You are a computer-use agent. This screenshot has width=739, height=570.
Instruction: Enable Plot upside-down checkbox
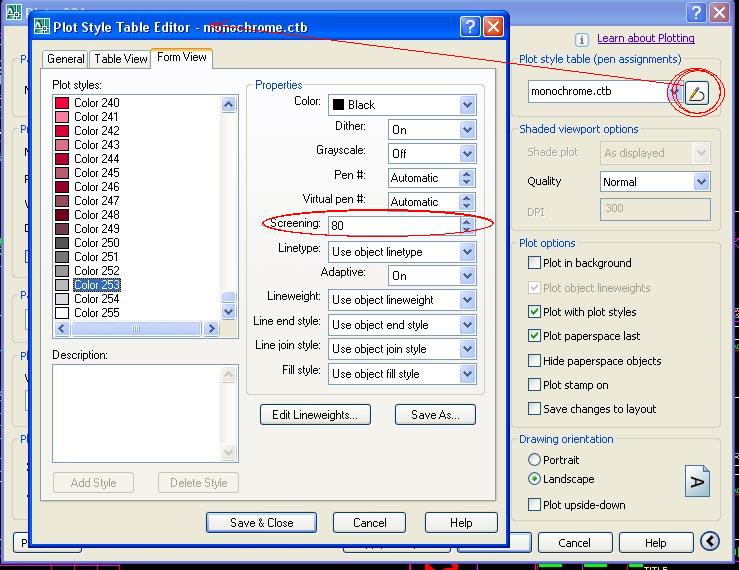(534, 504)
